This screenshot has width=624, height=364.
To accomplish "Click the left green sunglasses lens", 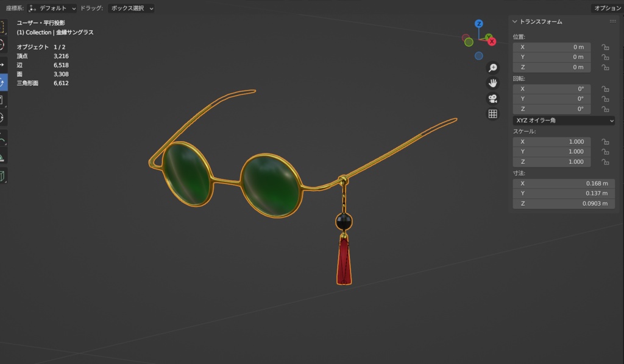I will [x=186, y=174].
